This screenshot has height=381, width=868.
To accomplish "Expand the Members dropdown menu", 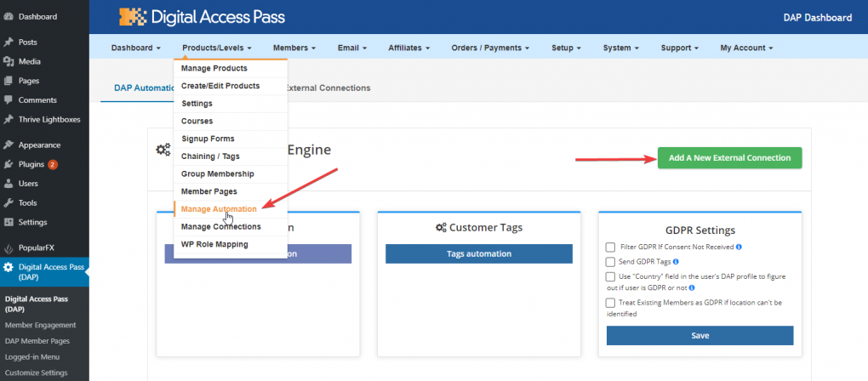I will (294, 48).
